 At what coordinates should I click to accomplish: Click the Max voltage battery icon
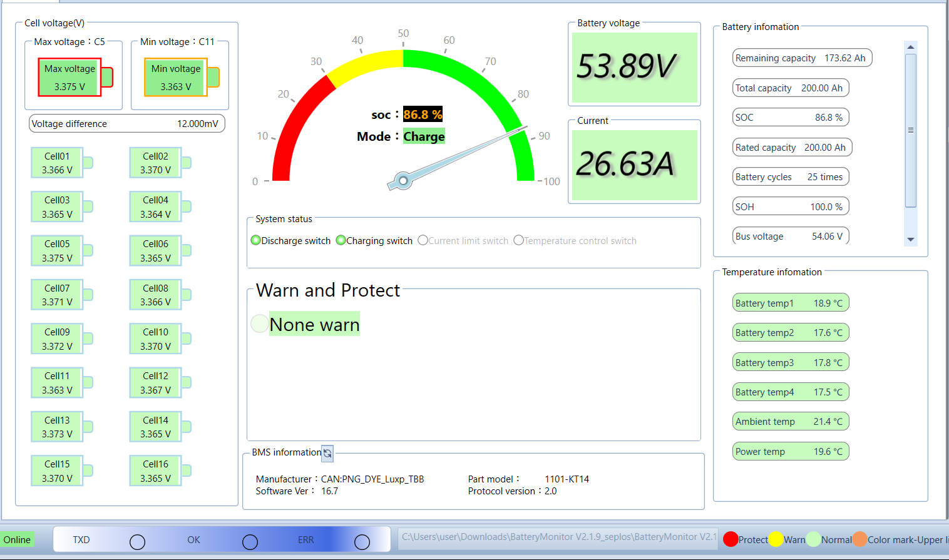coord(75,78)
